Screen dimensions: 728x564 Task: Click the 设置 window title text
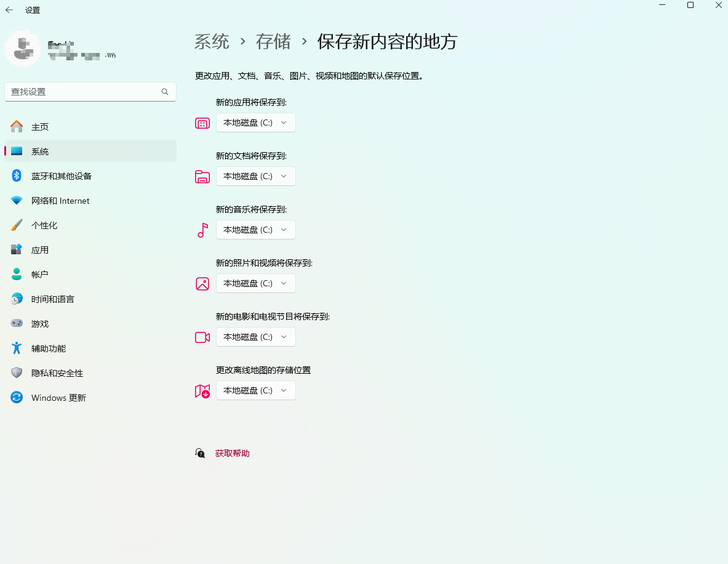33,10
